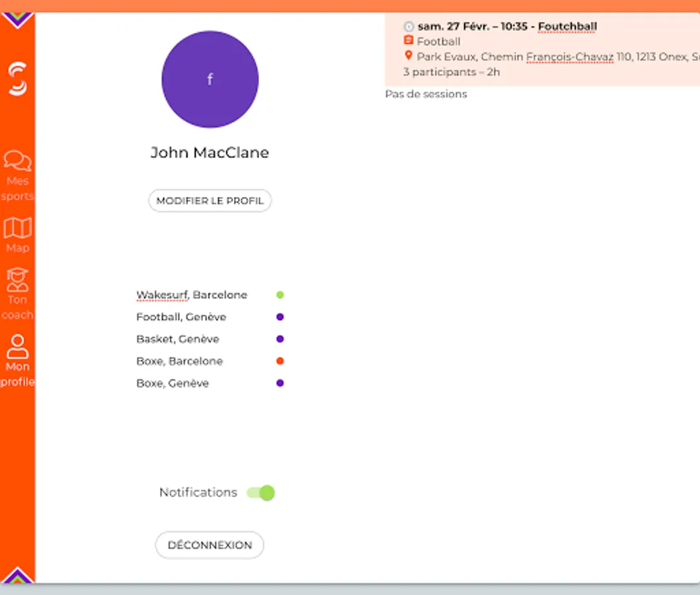Select Boxe, Genève in sports list
Screen dimensions: 700x595
click(173, 383)
